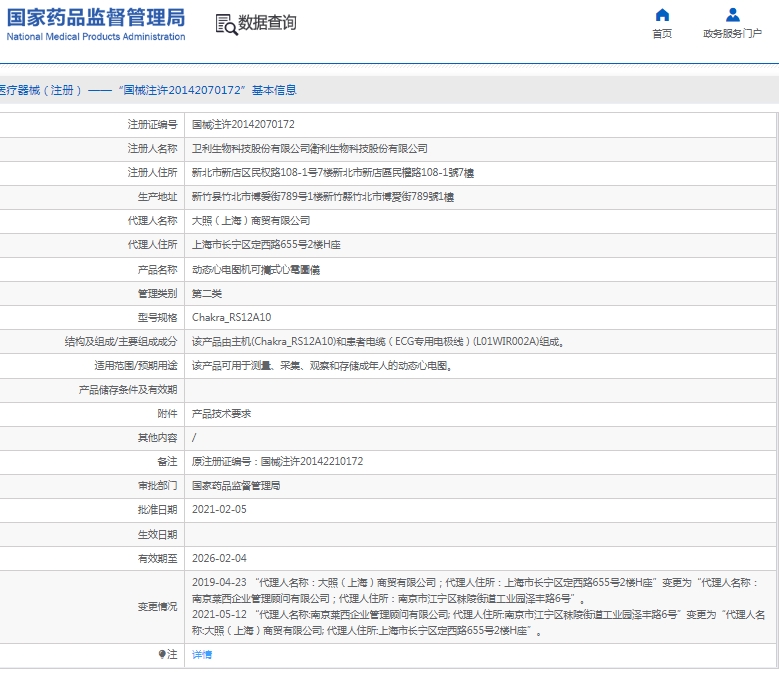779x673 pixels.
Task: Select the registrant name 卫利生物科技股份有限公司
Action: click(250, 149)
